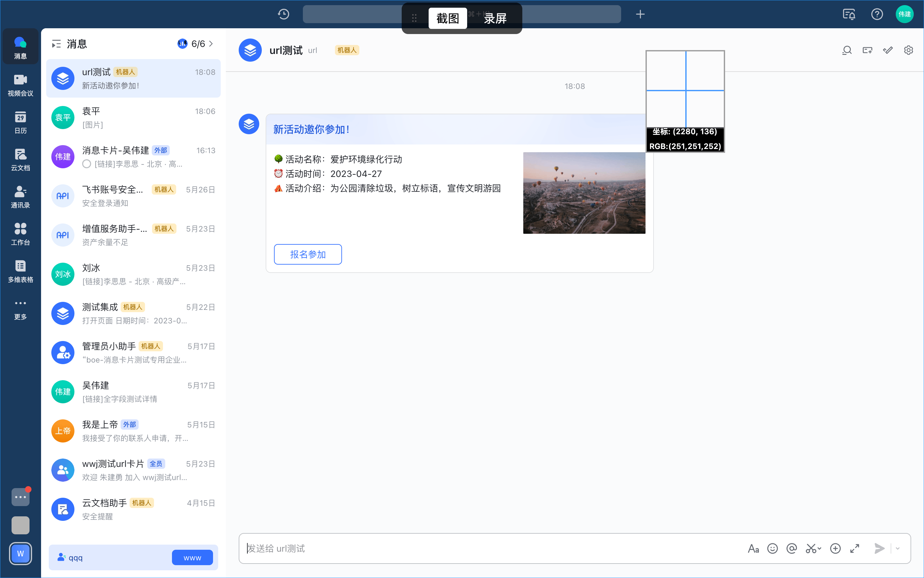The image size is (924, 578).
Task: Open 视频会议 video meeting in sidebar
Action: click(x=20, y=85)
